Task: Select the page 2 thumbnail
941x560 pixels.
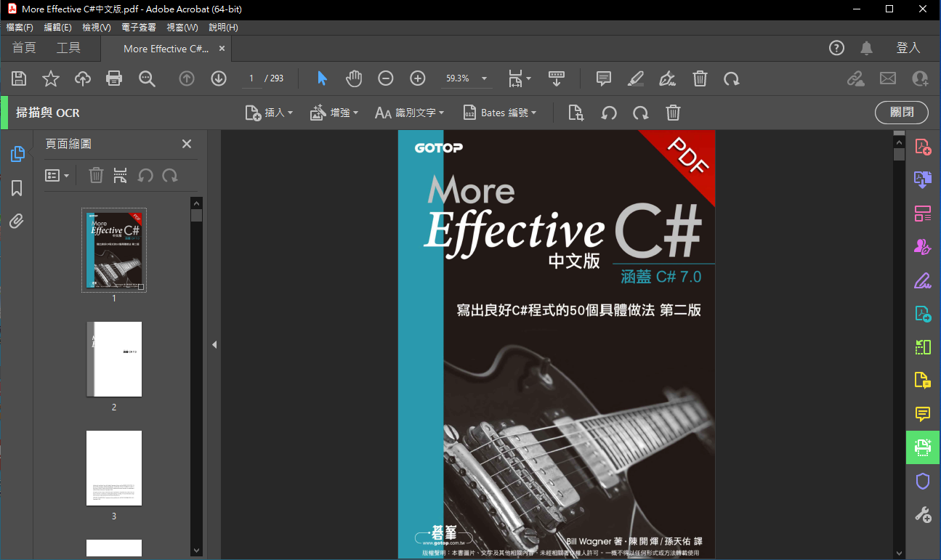Action: point(114,359)
